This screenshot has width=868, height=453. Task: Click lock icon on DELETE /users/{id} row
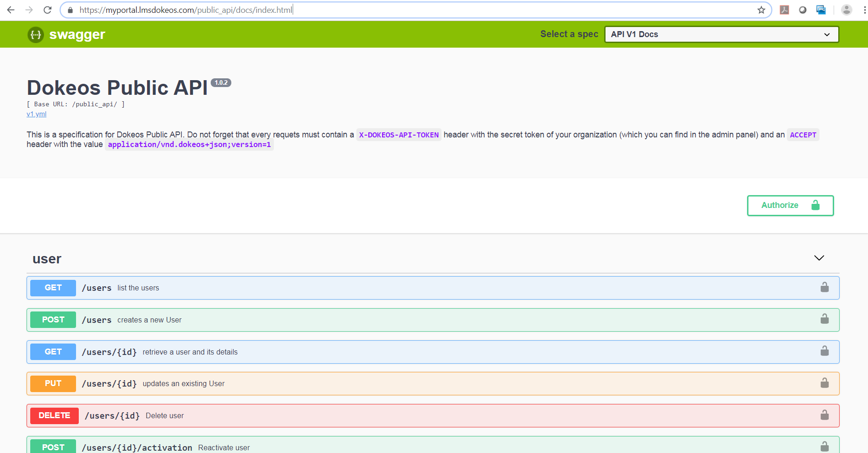824,415
